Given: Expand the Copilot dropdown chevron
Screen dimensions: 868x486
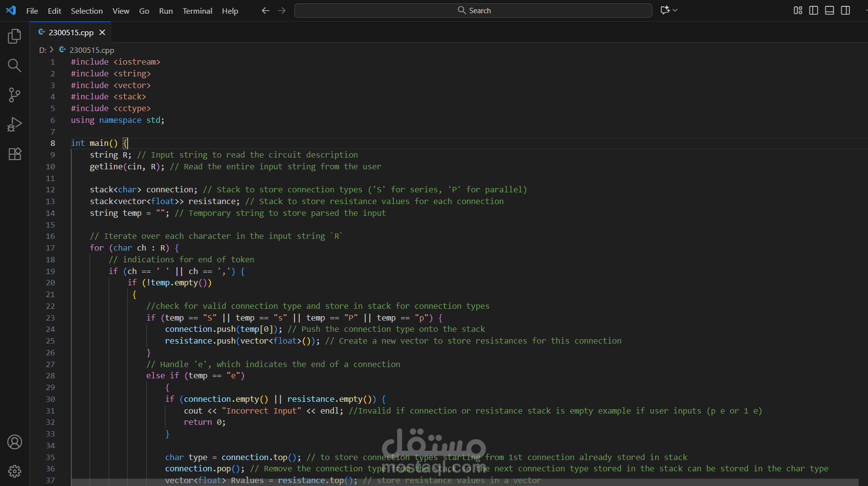Looking at the screenshot, I should pyautogui.click(x=675, y=10).
